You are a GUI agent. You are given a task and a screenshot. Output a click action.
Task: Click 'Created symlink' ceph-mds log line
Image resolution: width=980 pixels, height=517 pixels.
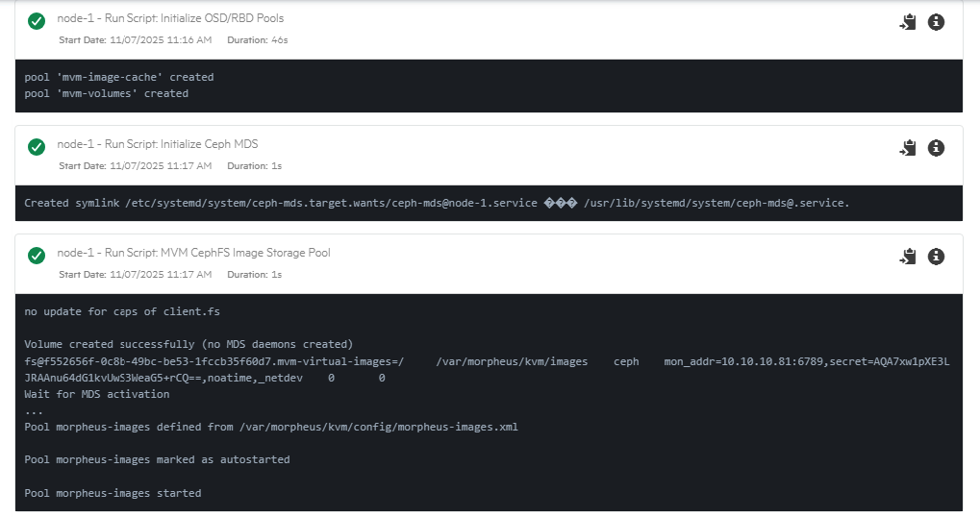(437, 203)
